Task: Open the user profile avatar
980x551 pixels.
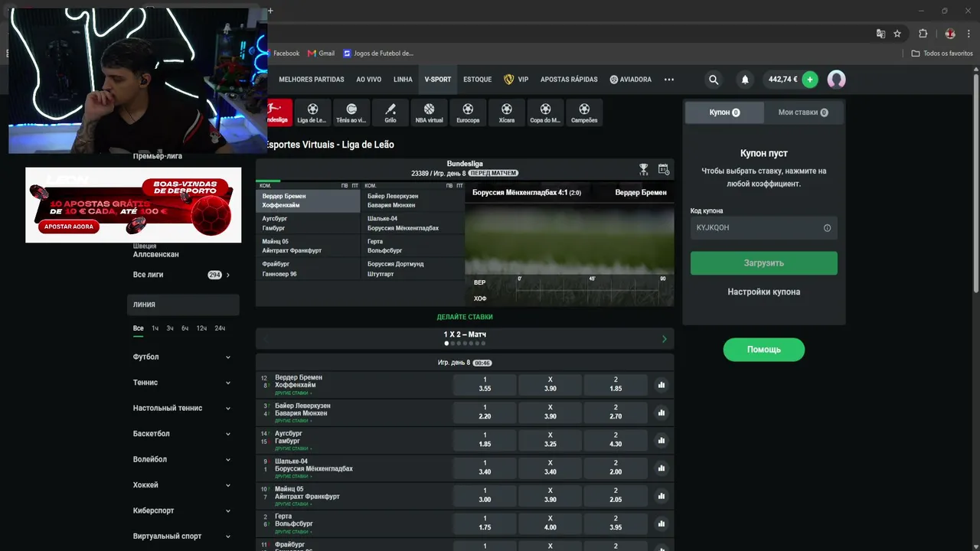Action: [837, 80]
